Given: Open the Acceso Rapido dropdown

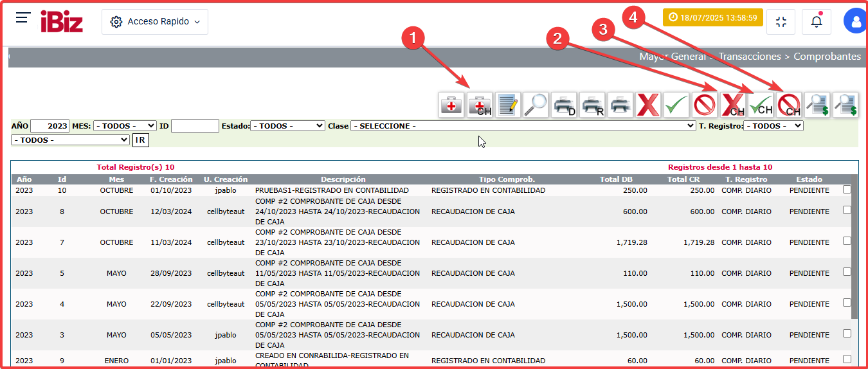Looking at the screenshot, I should click(155, 22).
